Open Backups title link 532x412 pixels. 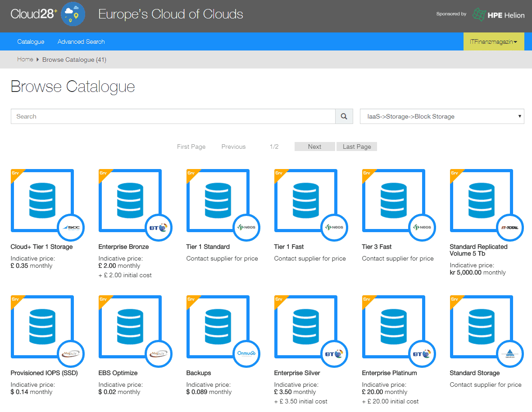tap(199, 373)
